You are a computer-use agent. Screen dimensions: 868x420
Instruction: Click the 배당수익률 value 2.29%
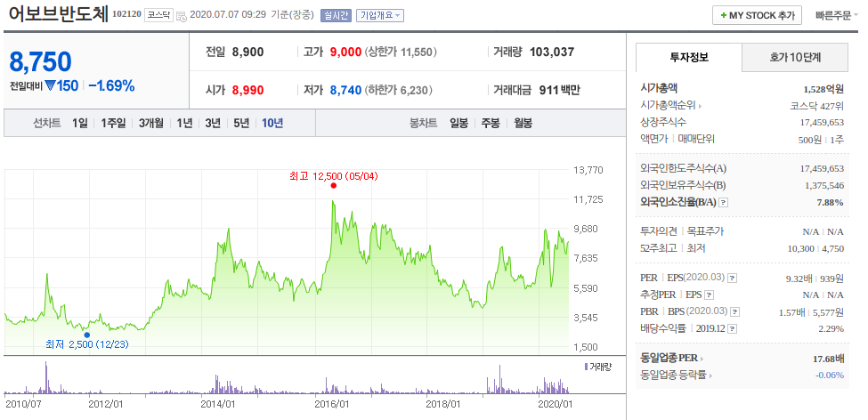(x=831, y=329)
